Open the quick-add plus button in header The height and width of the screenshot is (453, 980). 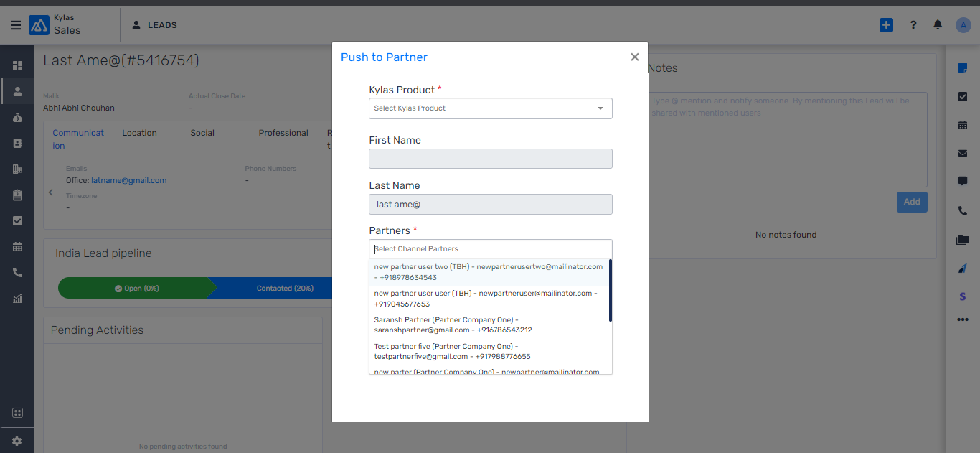coord(886,24)
